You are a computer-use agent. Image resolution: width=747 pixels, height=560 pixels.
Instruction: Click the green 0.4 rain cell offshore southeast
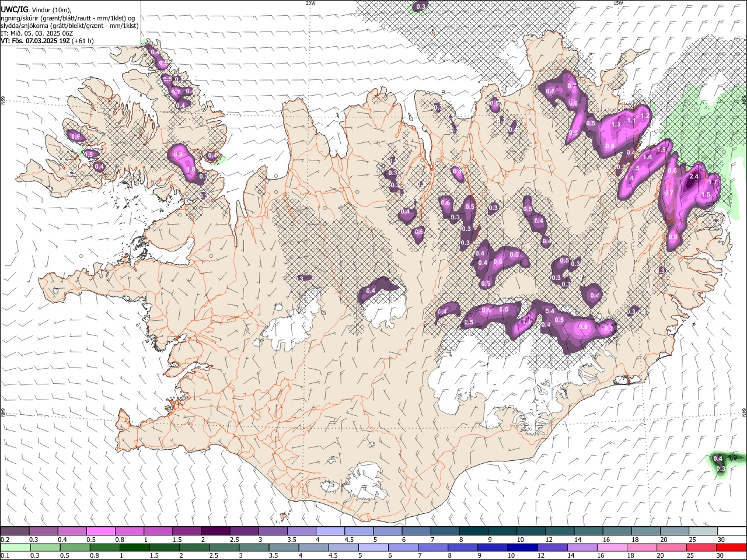[x=718, y=459]
